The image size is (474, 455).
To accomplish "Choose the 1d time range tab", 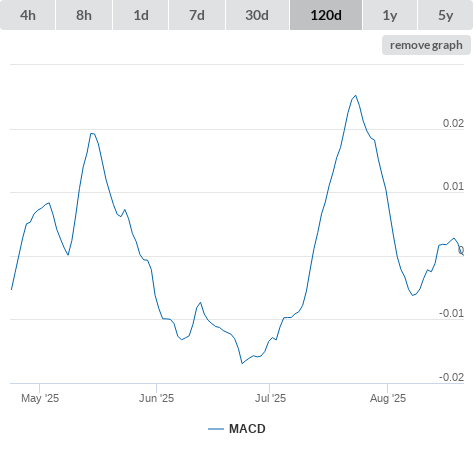I will tap(141, 15).
